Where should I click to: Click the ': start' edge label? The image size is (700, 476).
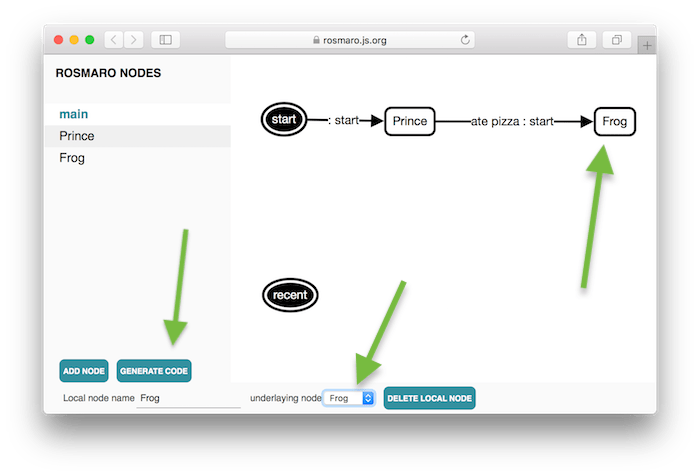[x=343, y=121]
